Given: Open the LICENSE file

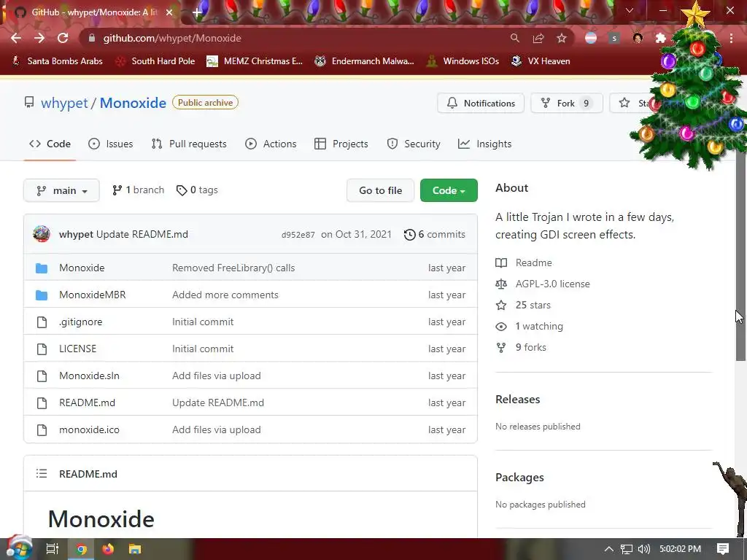Looking at the screenshot, I should click(x=77, y=349).
